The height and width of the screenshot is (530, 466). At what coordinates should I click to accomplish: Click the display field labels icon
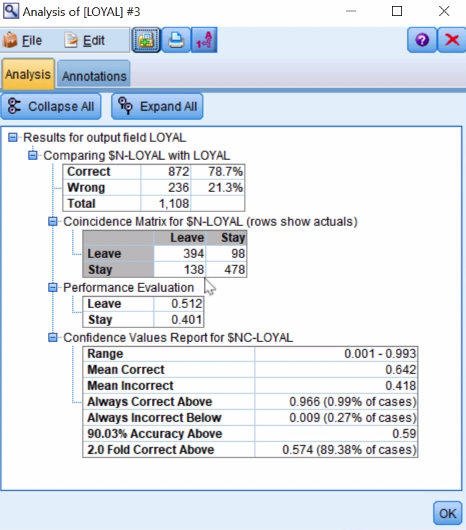coord(204,40)
